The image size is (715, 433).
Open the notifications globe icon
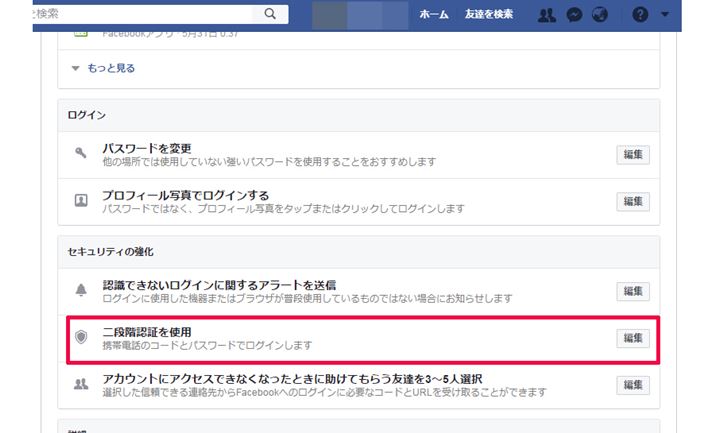600,15
